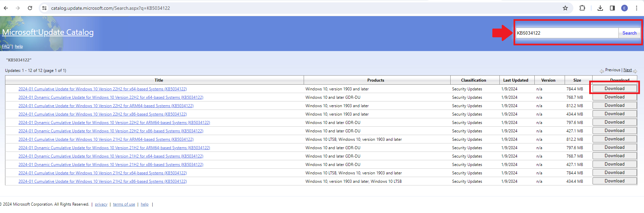This screenshot has width=644, height=213.
Task: Open the Chrome three-dot menu
Action: click(636, 8)
